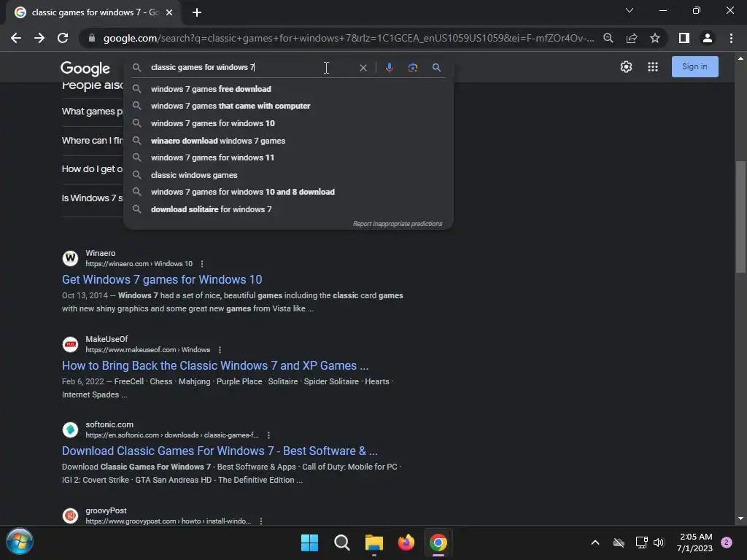Show hidden system tray icons

coord(595,542)
